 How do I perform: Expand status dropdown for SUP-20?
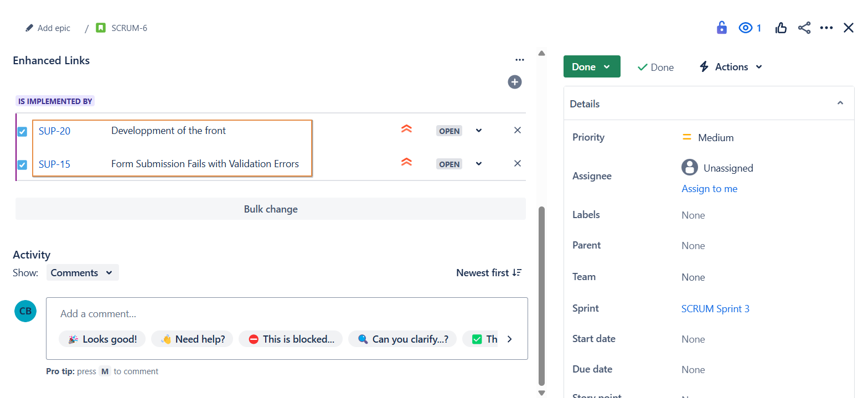(x=479, y=131)
